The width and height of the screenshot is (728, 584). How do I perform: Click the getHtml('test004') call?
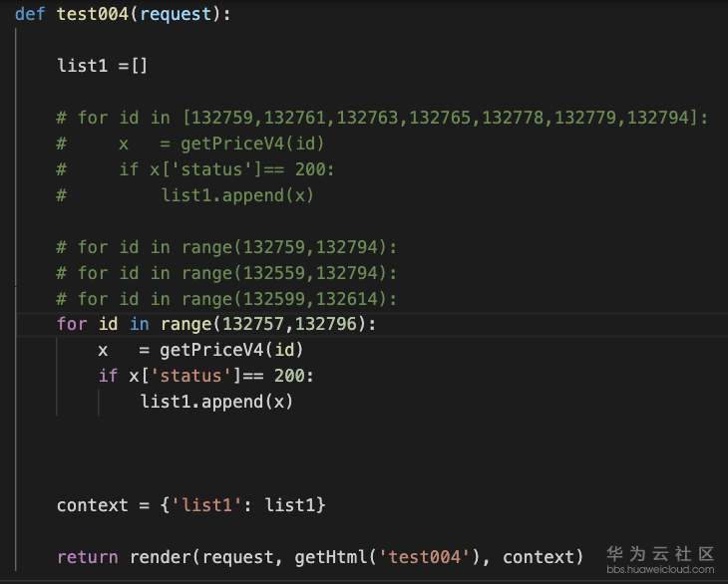click(381, 557)
